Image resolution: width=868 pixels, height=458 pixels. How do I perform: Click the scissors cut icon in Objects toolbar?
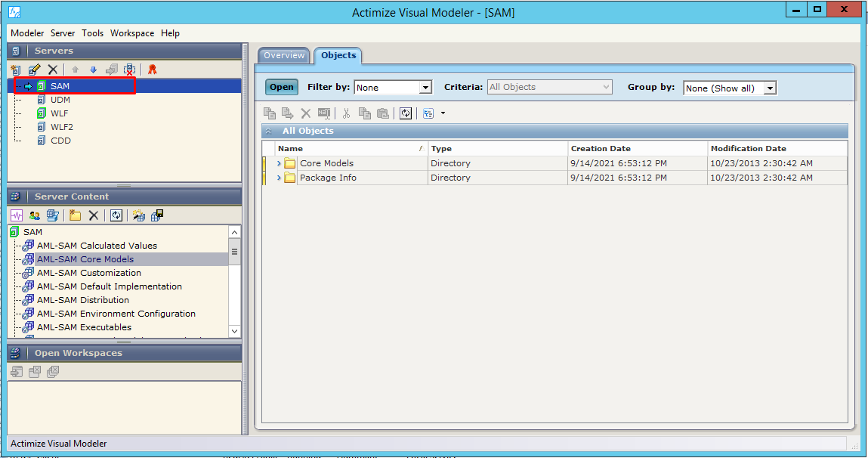coord(347,113)
